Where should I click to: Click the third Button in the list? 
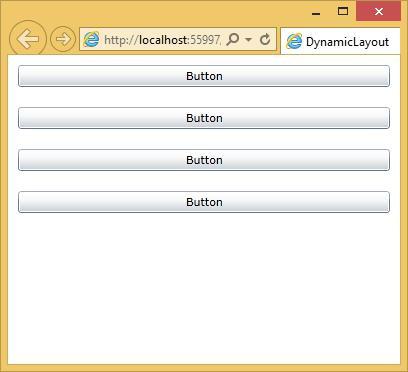204,160
